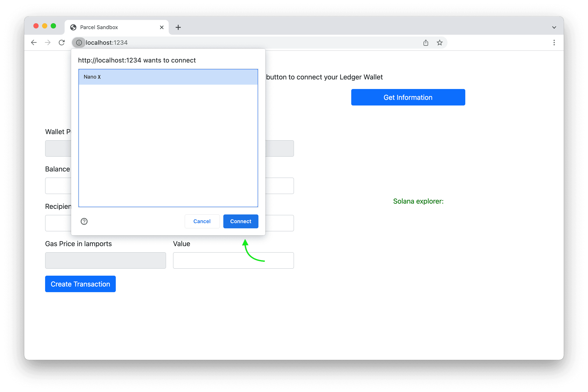Open a new tab with plus
The width and height of the screenshot is (588, 392).
pyautogui.click(x=178, y=27)
